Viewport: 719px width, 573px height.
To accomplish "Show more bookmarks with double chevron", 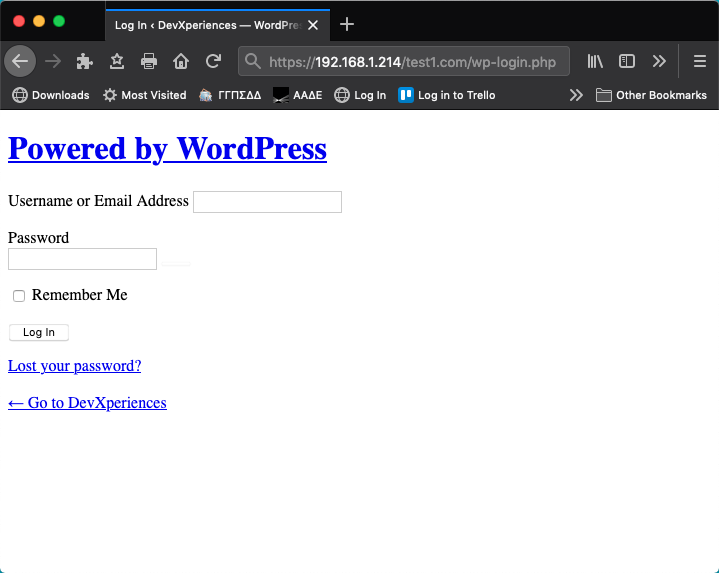I will pos(576,95).
